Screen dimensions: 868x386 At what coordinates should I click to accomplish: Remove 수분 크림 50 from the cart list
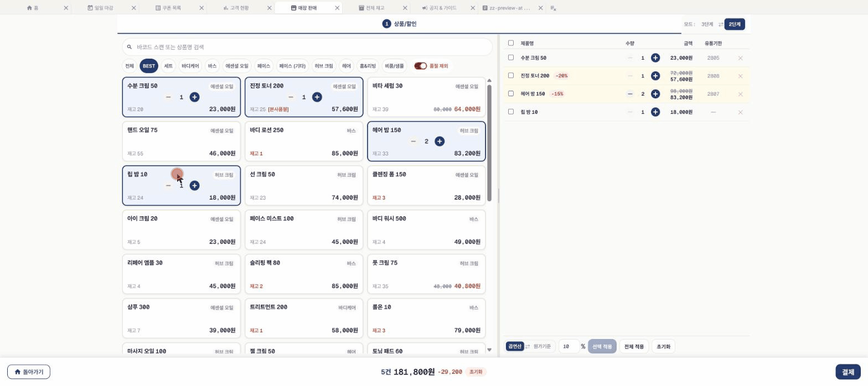[740, 58]
